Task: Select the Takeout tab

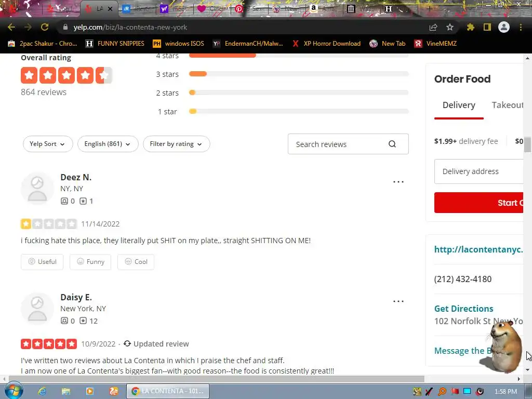Action: (x=508, y=105)
